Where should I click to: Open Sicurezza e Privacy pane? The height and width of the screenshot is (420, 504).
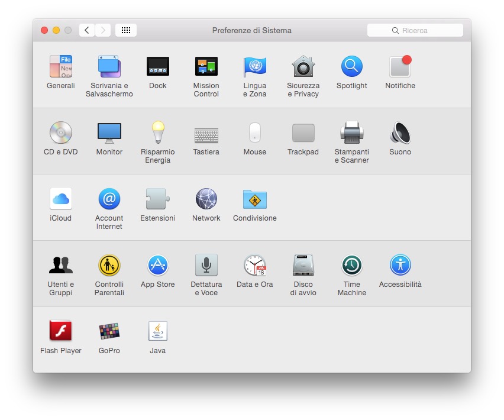[x=303, y=67]
